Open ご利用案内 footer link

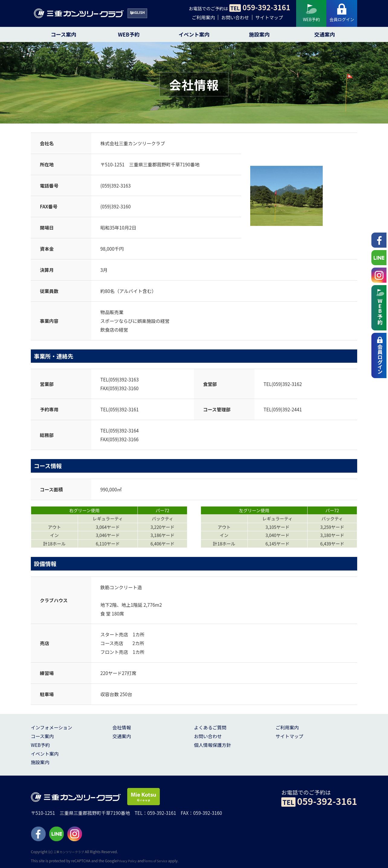tap(287, 728)
